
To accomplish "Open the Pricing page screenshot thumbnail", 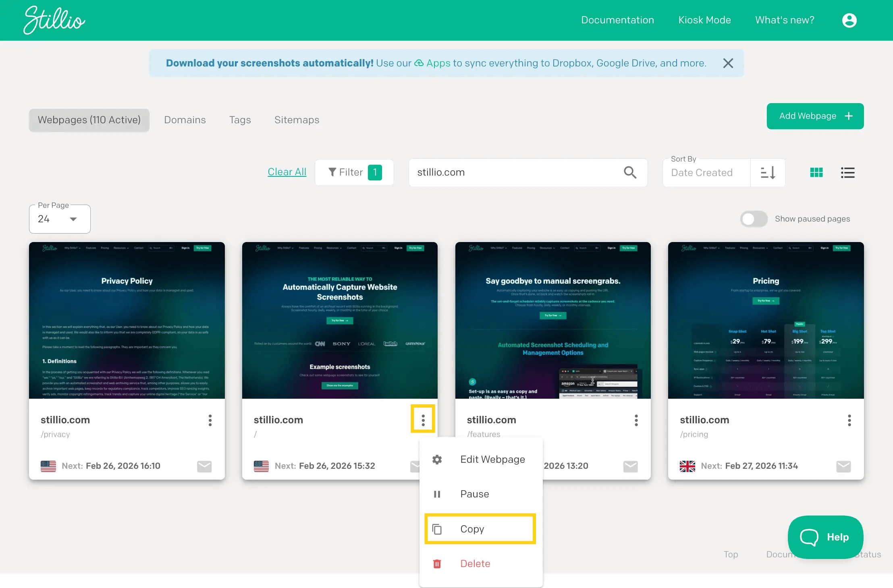I will [x=766, y=320].
